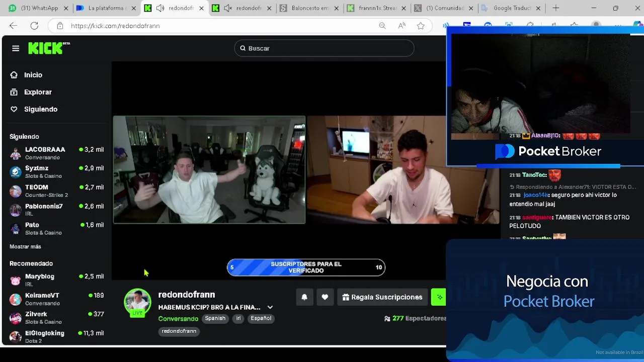Click the spectators people icon
The width and height of the screenshot is (644, 362).
click(x=387, y=318)
